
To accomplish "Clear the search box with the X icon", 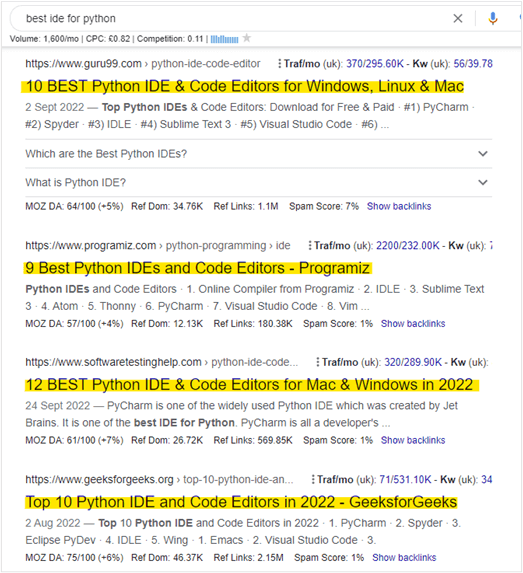I will (x=458, y=18).
